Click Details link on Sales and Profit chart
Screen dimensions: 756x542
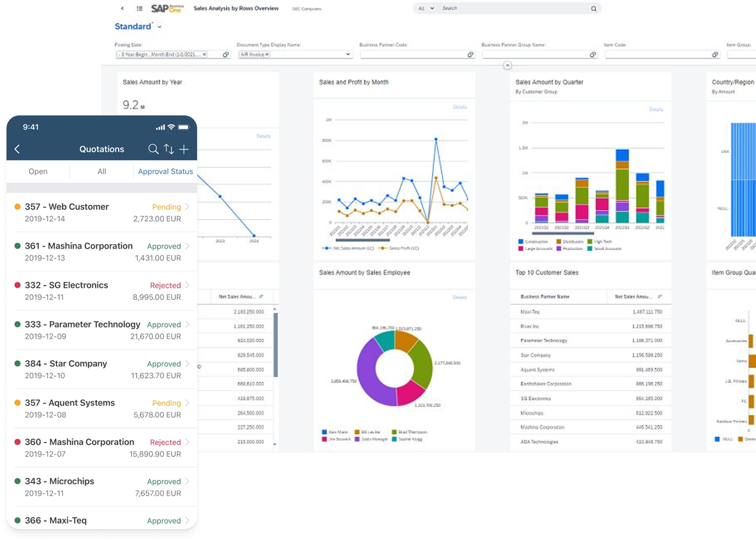point(459,107)
